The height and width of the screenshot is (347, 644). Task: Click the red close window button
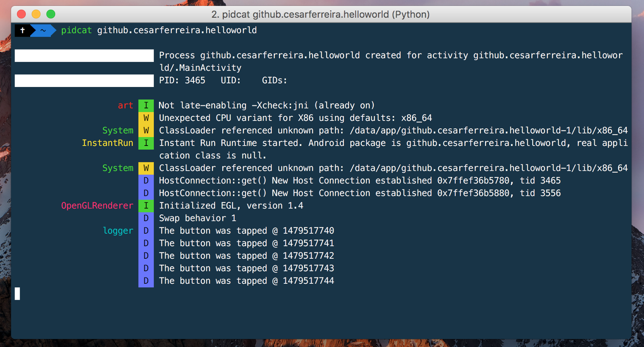[x=21, y=14]
